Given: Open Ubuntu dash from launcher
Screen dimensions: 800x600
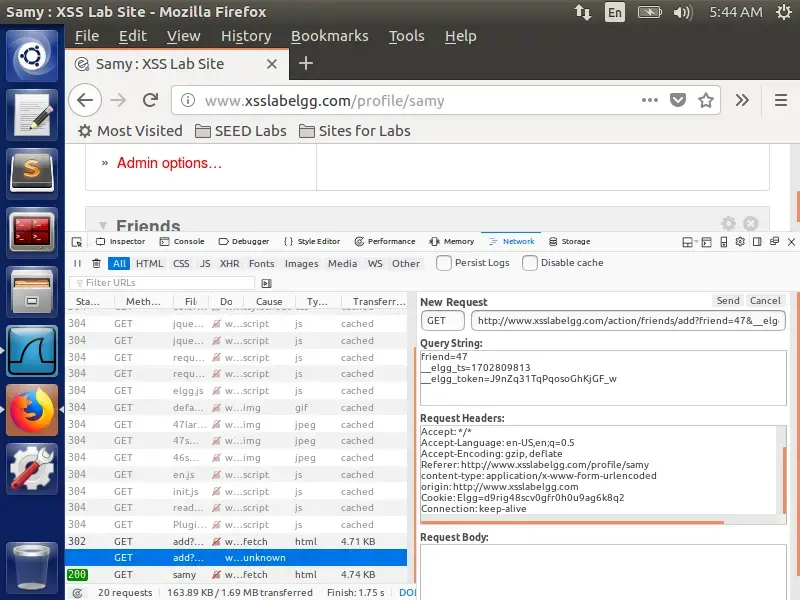Looking at the screenshot, I should (x=32, y=56).
